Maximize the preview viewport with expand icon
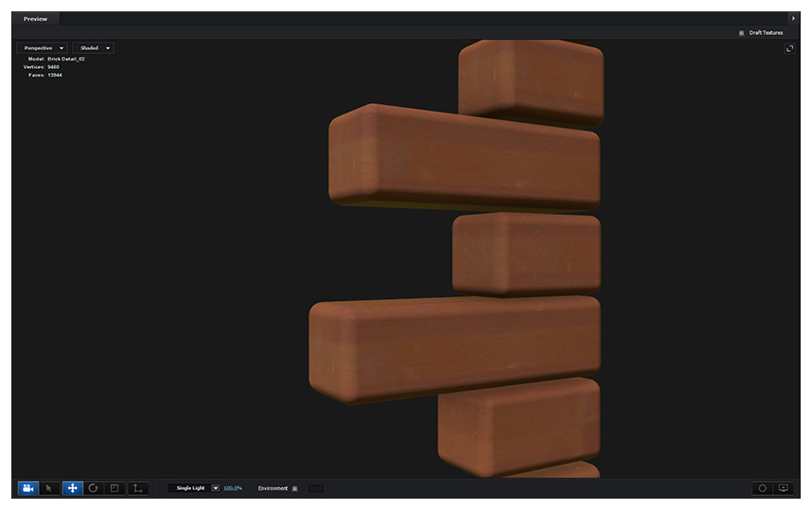This screenshot has width=812, height=510. pos(789,48)
